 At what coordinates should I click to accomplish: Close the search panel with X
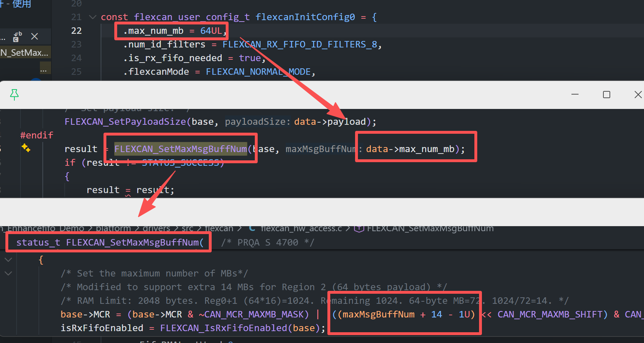click(x=34, y=36)
